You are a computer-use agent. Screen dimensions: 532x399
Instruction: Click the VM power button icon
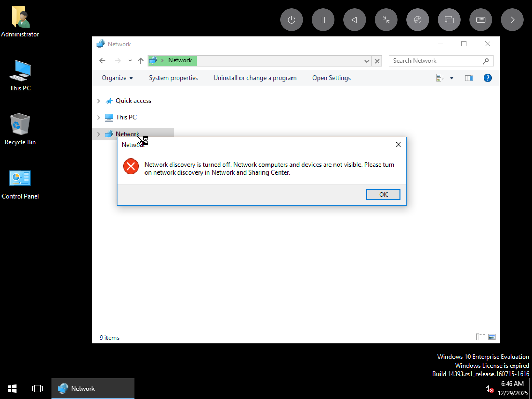point(291,20)
